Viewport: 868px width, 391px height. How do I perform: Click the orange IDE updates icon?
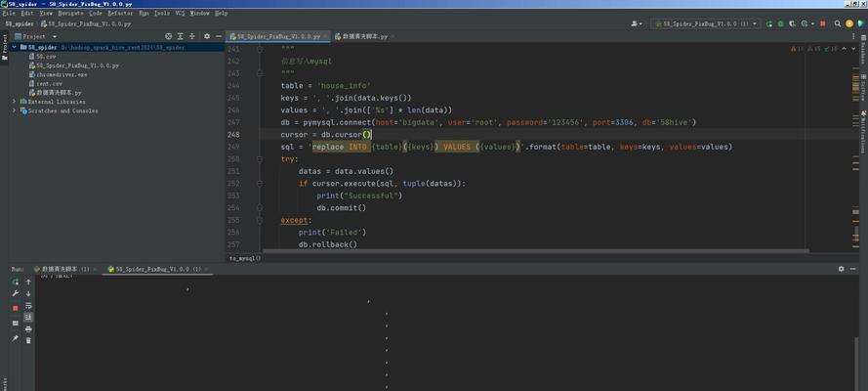click(849, 23)
